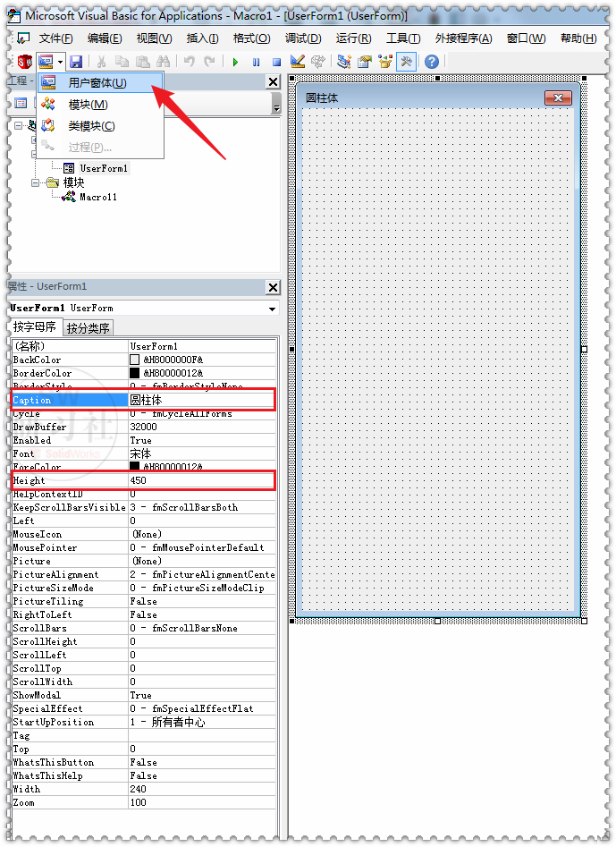Select the ScrollBars property row
Image resolution: width=616 pixels, height=847 pixels.
[x=144, y=628]
